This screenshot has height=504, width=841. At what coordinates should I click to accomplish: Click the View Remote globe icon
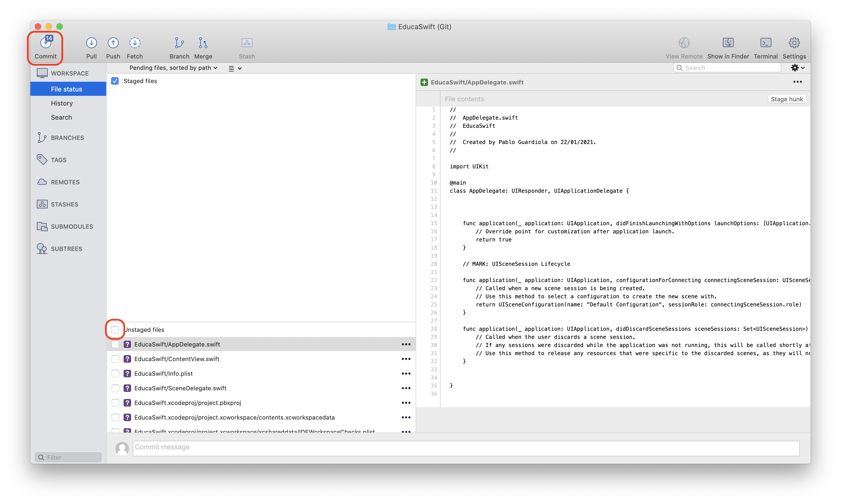click(x=684, y=43)
